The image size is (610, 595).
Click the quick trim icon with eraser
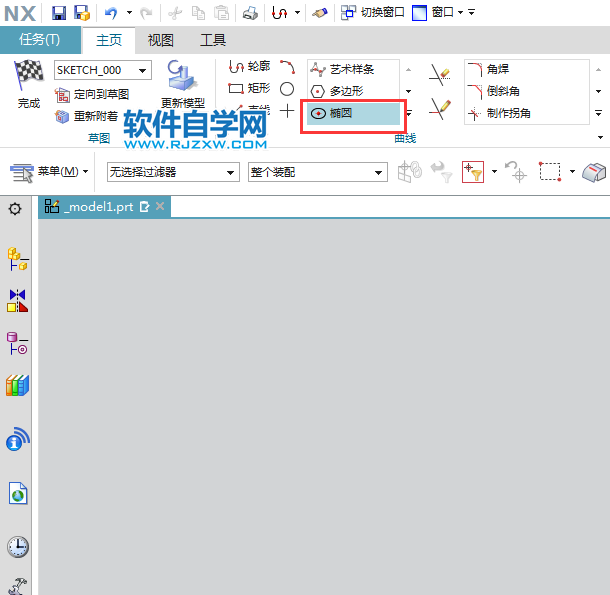point(440,75)
